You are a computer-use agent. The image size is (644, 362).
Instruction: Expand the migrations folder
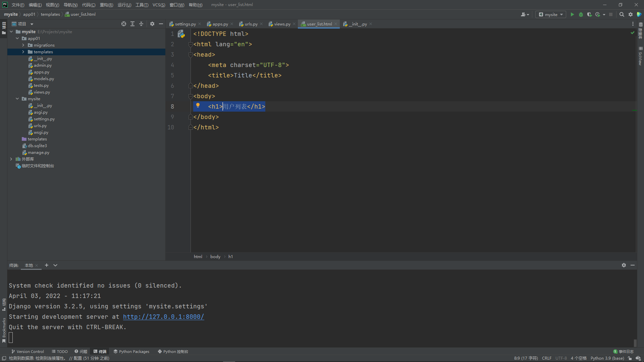click(x=23, y=45)
